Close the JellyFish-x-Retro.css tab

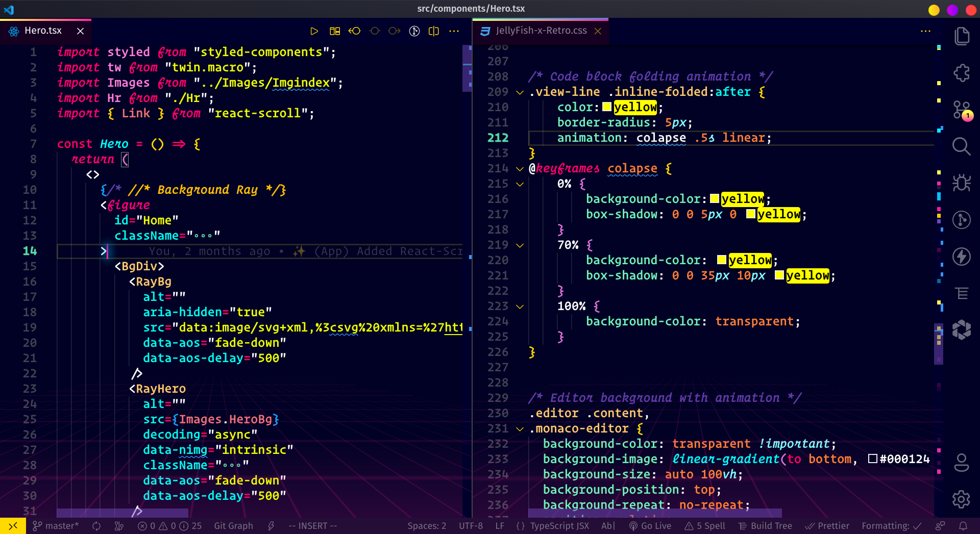pyautogui.click(x=598, y=31)
